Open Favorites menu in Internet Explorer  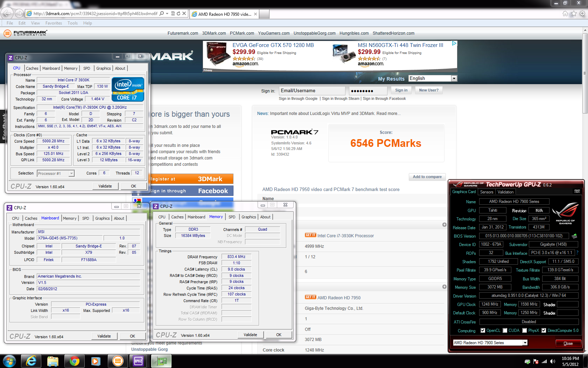pyautogui.click(x=54, y=23)
